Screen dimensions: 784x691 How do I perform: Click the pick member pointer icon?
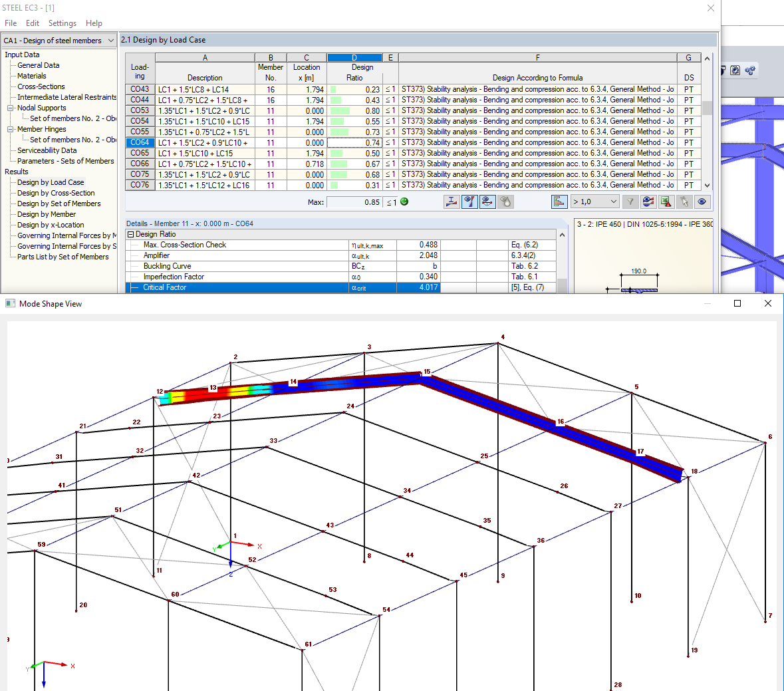point(684,202)
